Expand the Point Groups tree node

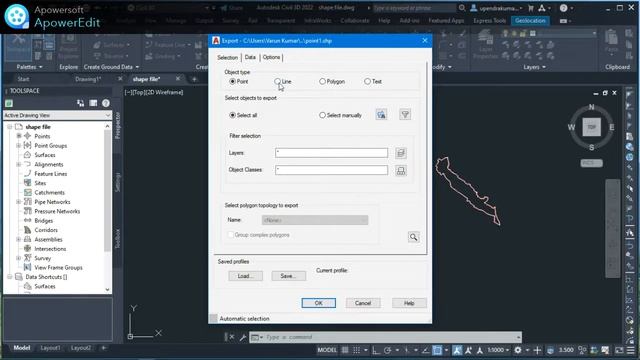click(x=18, y=145)
